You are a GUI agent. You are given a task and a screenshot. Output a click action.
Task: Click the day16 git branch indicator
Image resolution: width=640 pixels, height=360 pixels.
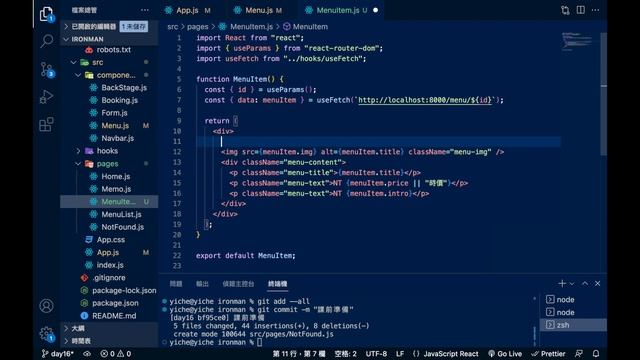58,354
